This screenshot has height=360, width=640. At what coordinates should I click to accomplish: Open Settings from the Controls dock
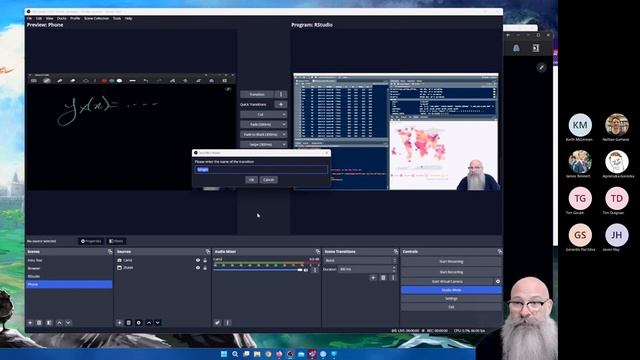click(x=451, y=299)
